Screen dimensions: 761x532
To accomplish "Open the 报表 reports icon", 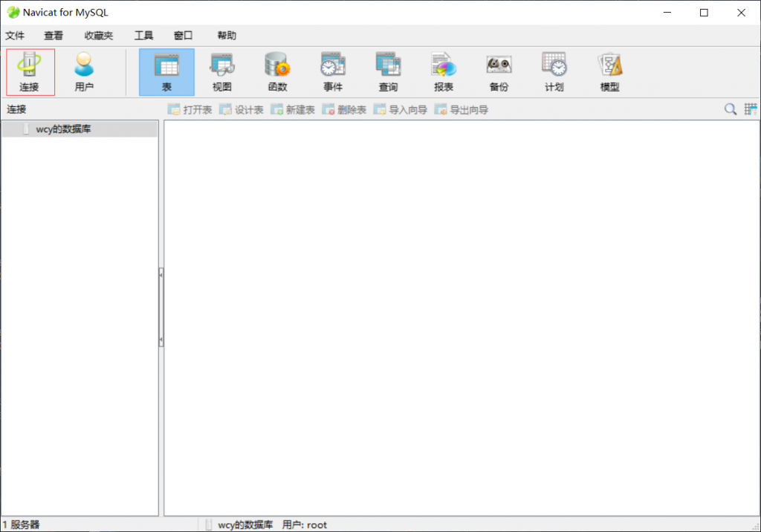I will click(x=443, y=72).
